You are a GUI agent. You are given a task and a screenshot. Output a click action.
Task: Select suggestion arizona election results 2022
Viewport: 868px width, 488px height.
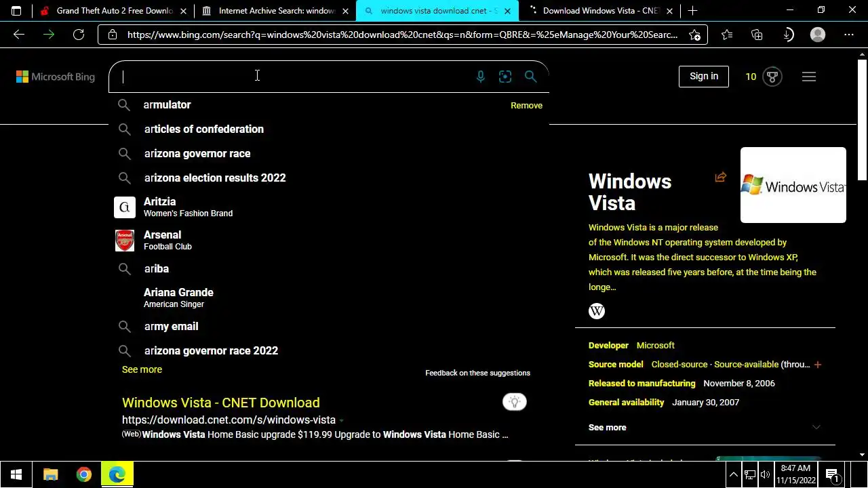click(328, 178)
